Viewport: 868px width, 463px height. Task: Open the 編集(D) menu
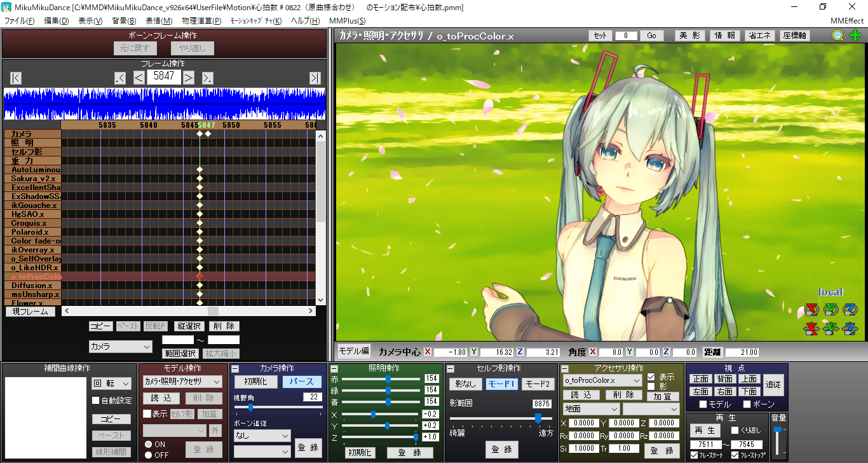coord(57,21)
